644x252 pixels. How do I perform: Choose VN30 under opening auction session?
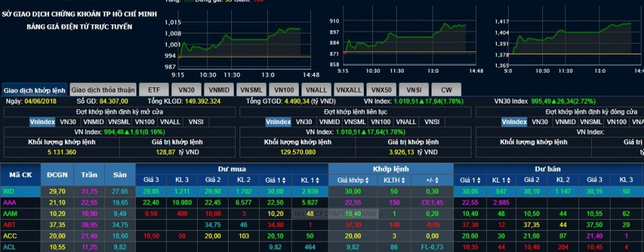68,122
